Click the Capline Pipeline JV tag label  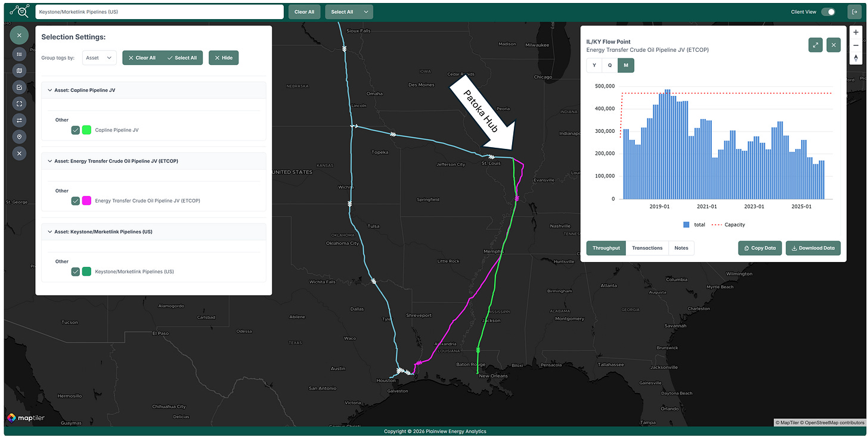pyautogui.click(x=117, y=130)
